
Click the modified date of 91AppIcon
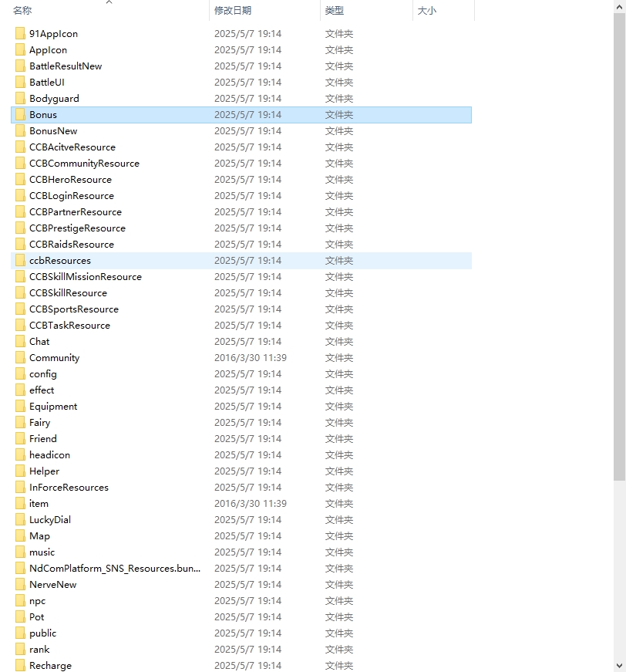click(248, 33)
